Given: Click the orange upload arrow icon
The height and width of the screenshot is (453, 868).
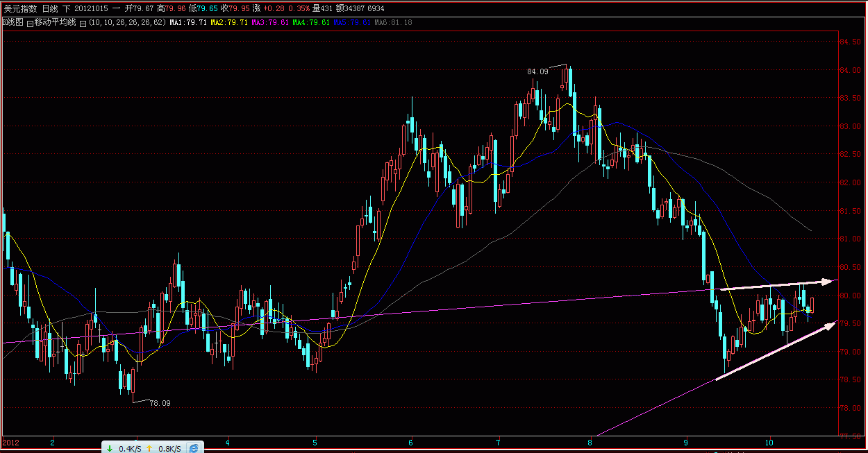Looking at the screenshot, I should [149, 449].
